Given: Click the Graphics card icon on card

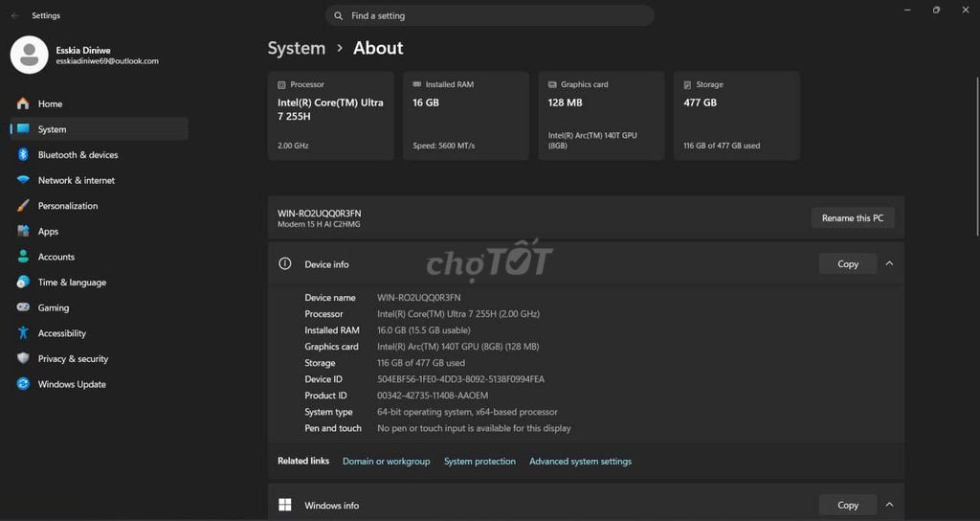Looking at the screenshot, I should pyautogui.click(x=552, y=84).
